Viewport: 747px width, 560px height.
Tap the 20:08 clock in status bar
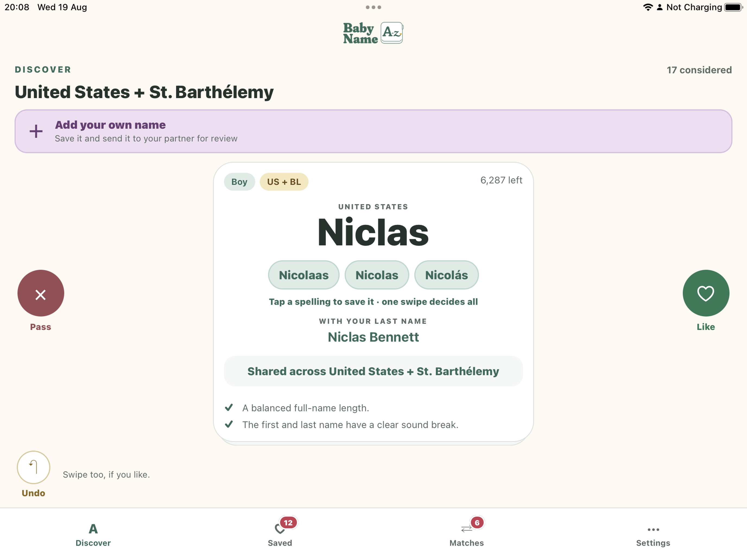(x=17, y=7)
